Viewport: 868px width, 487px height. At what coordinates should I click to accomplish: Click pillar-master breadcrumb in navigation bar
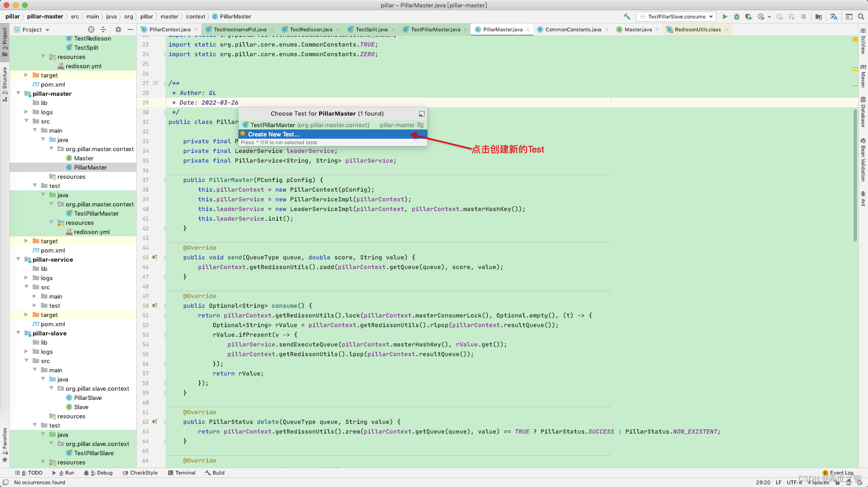click(45, 17)
